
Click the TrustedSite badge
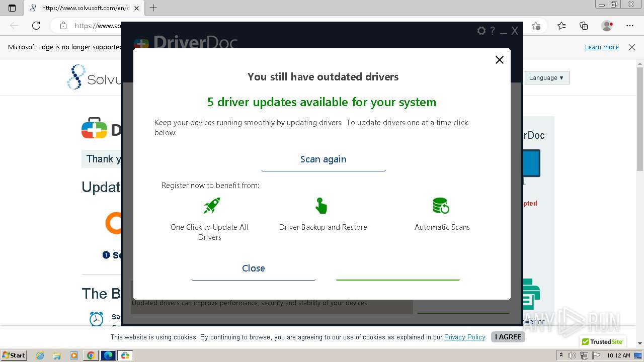602,342
